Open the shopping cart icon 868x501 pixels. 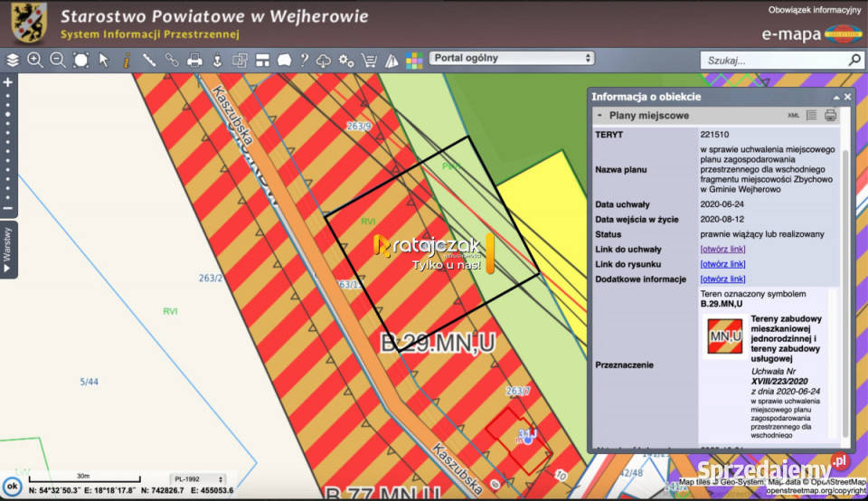click(369, 60)
